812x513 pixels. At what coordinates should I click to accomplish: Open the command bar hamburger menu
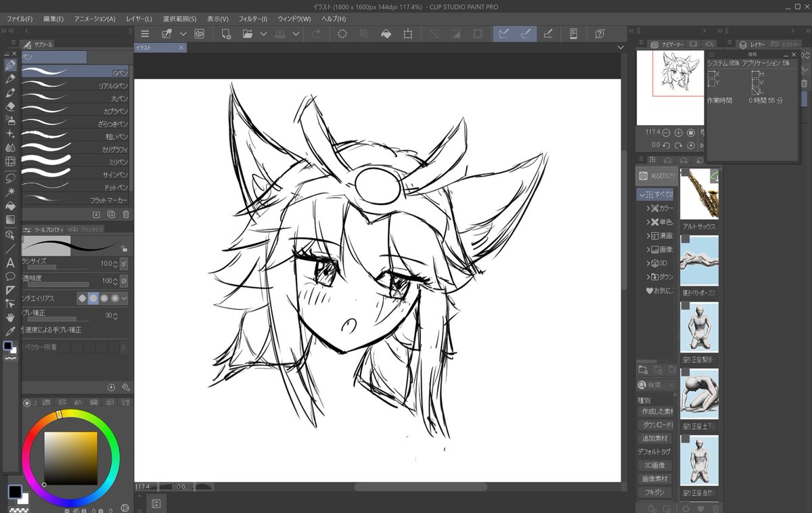144,34
